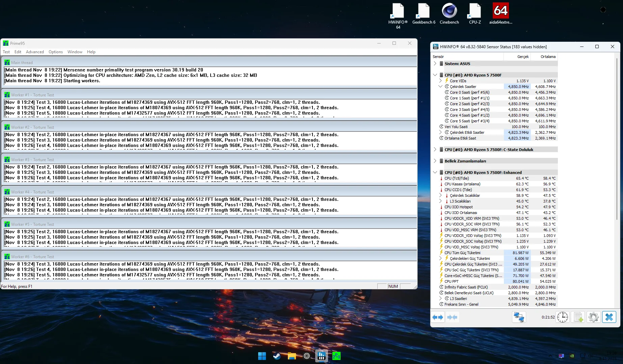623x364 pixels.
Task: Select the CPU (Tctl/Tdie) temperature row
Action: click(x=456, y=178)
